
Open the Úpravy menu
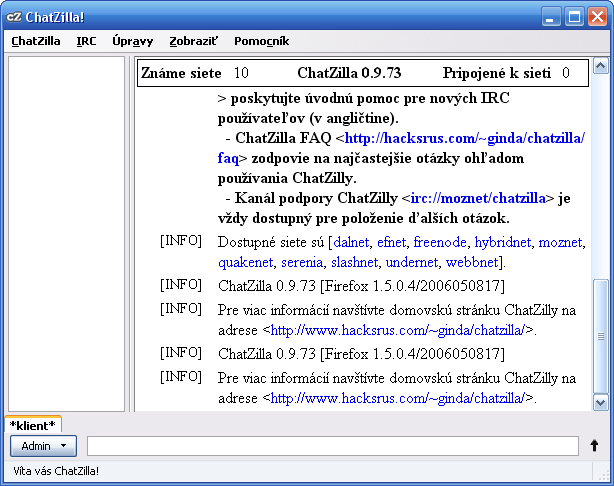tap(132, 41)
